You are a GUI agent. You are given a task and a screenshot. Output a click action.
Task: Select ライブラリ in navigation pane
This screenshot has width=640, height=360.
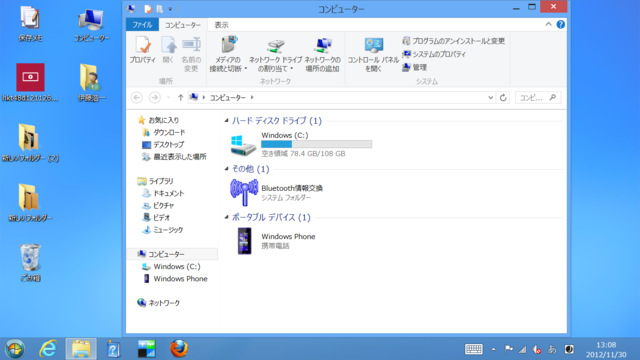click(x=155, y=181)
